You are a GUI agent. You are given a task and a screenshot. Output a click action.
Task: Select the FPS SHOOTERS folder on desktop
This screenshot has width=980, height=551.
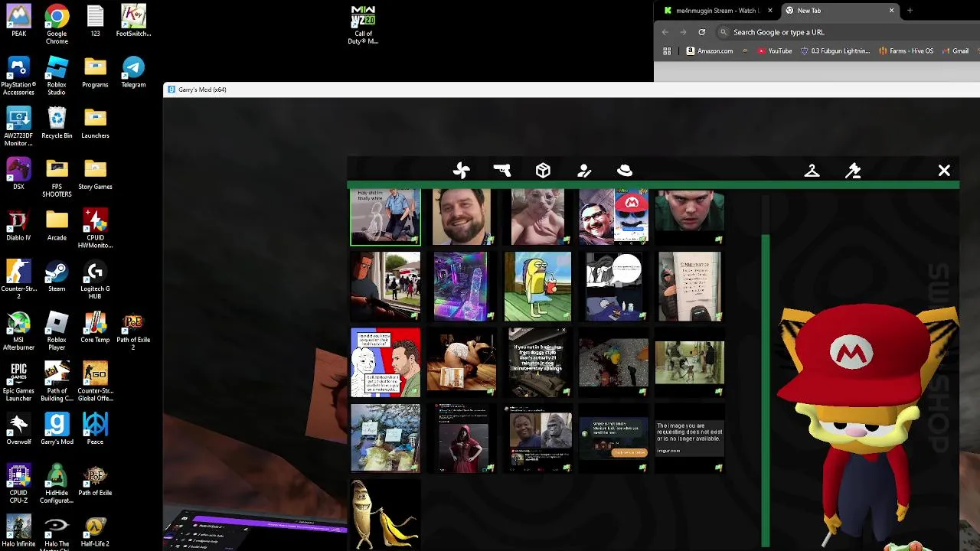[57, 178]
